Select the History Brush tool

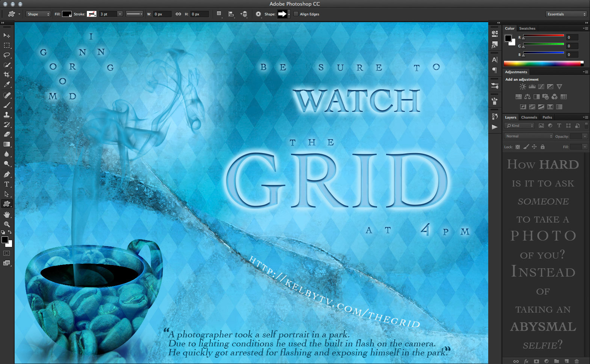(7, 125)
